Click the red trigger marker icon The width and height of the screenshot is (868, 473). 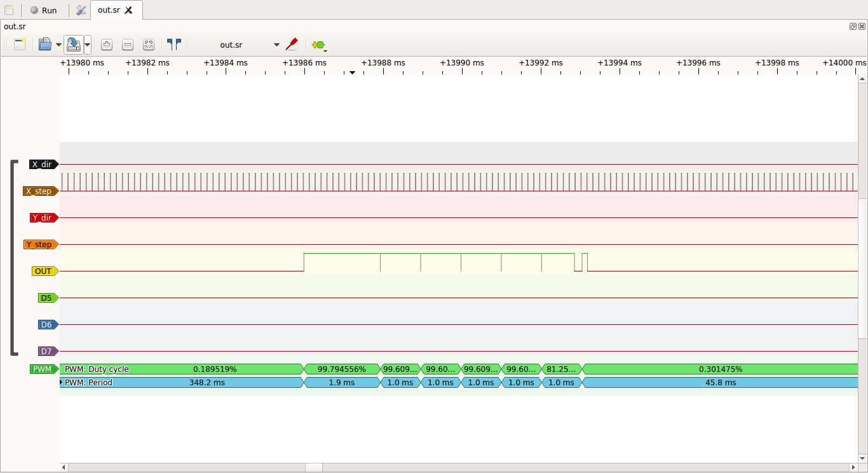pyautogui.click(x=292, y=45)
